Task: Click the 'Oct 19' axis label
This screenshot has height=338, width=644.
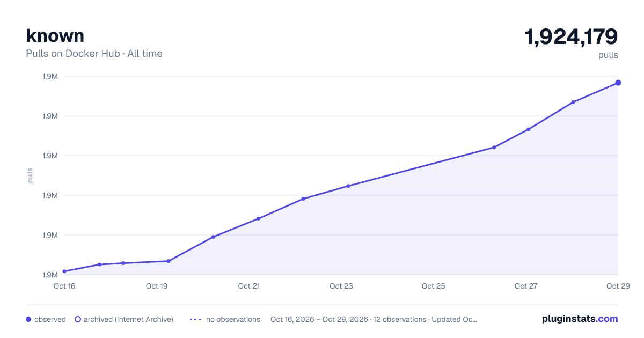Action: 157,286
